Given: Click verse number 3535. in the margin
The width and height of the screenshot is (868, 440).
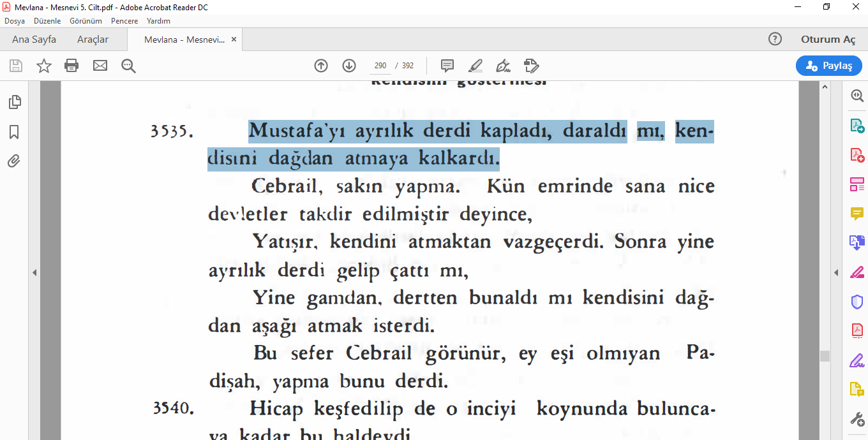Looking at the screenshot, I should point(172,131).
